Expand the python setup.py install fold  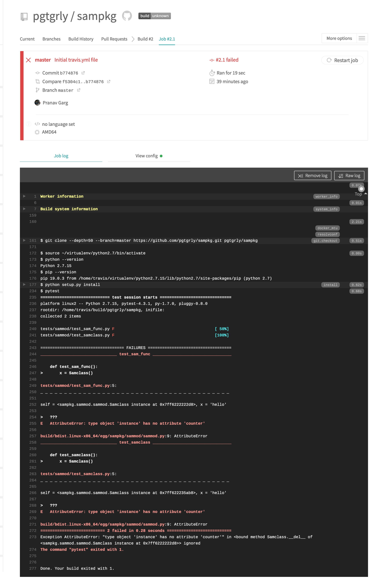24,284
